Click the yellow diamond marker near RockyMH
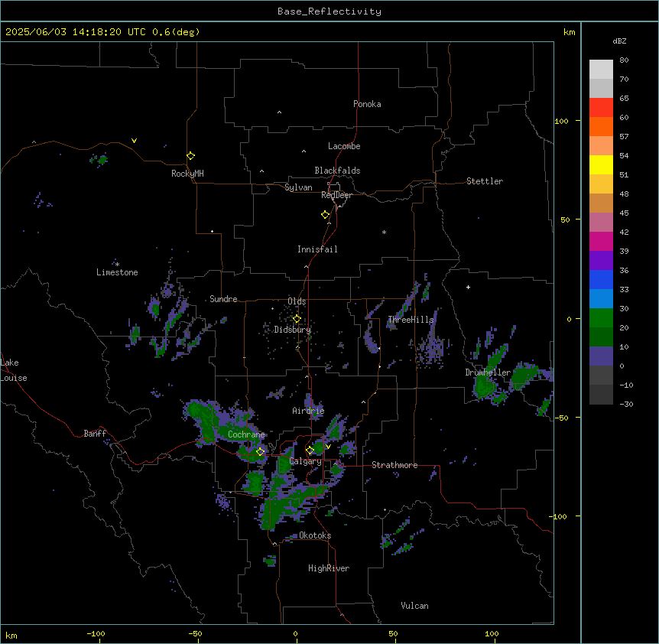This screenshot has height=644, width=659. pos(190,155)
